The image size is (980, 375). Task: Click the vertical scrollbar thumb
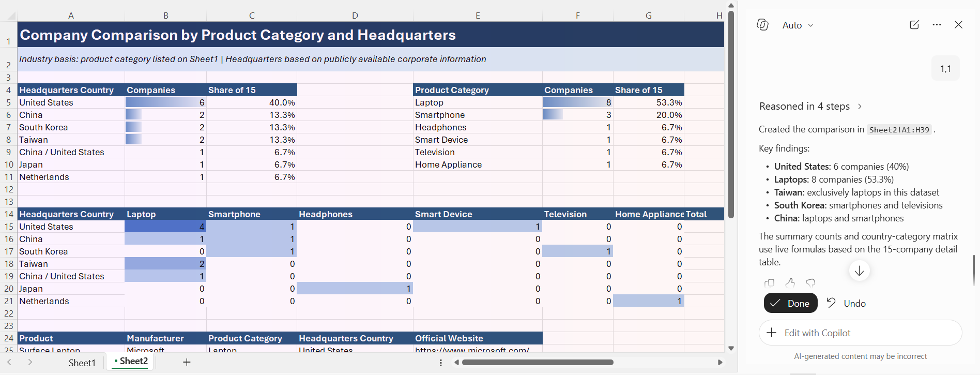point(731,114)
